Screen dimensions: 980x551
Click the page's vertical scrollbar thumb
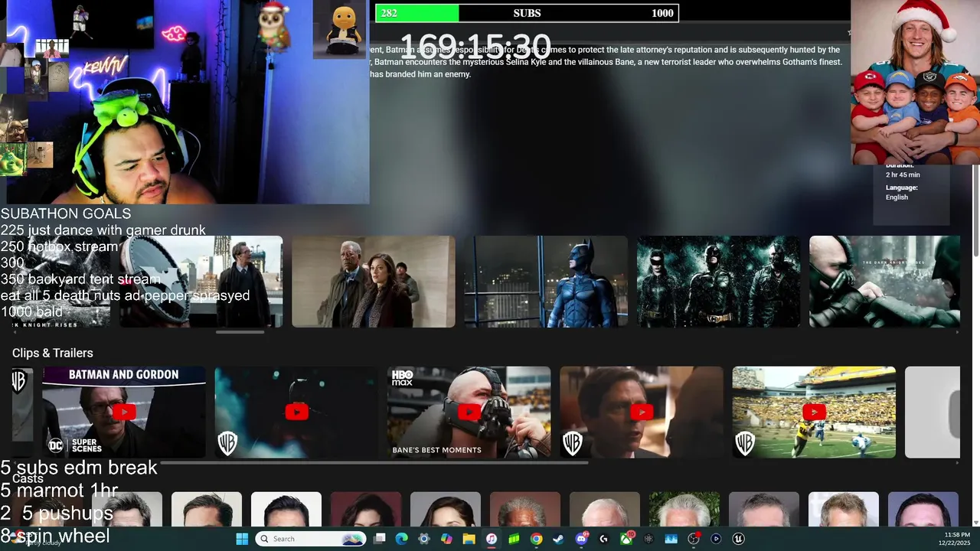[975, 210]
